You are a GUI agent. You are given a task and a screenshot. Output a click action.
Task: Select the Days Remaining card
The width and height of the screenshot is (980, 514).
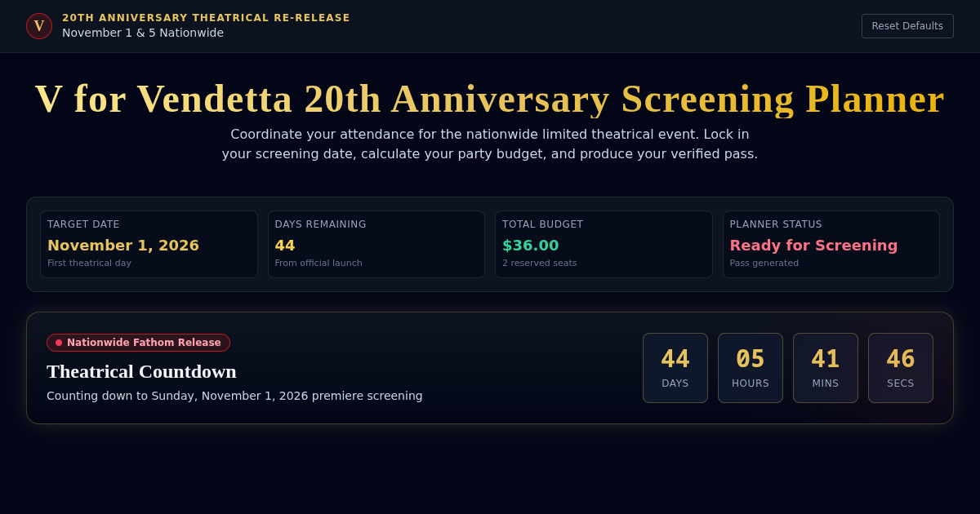(x=376, y=244)
